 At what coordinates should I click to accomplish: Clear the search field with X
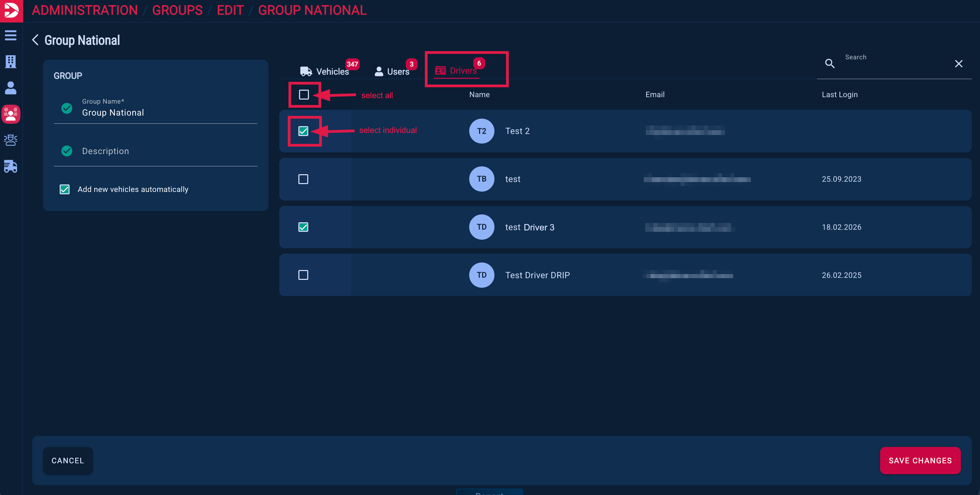[x=958, y=63]
